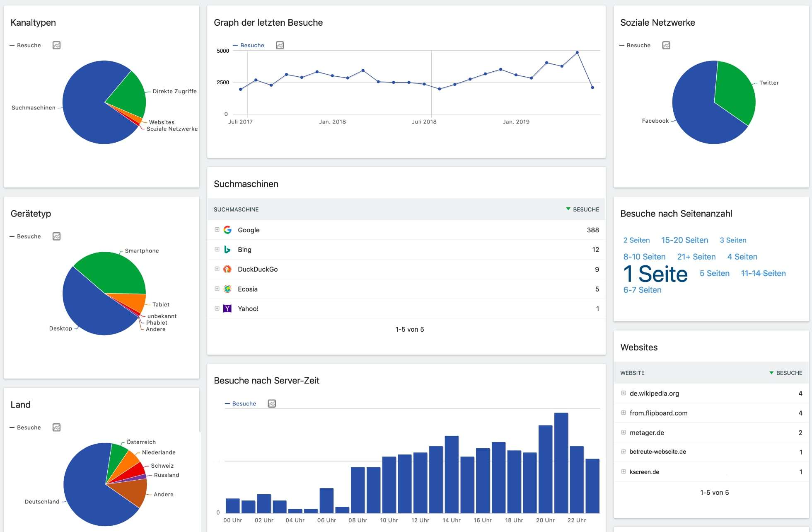
Task: Click '1-5 von 5' under Suchmaschinen table
Action: point(409,329)
